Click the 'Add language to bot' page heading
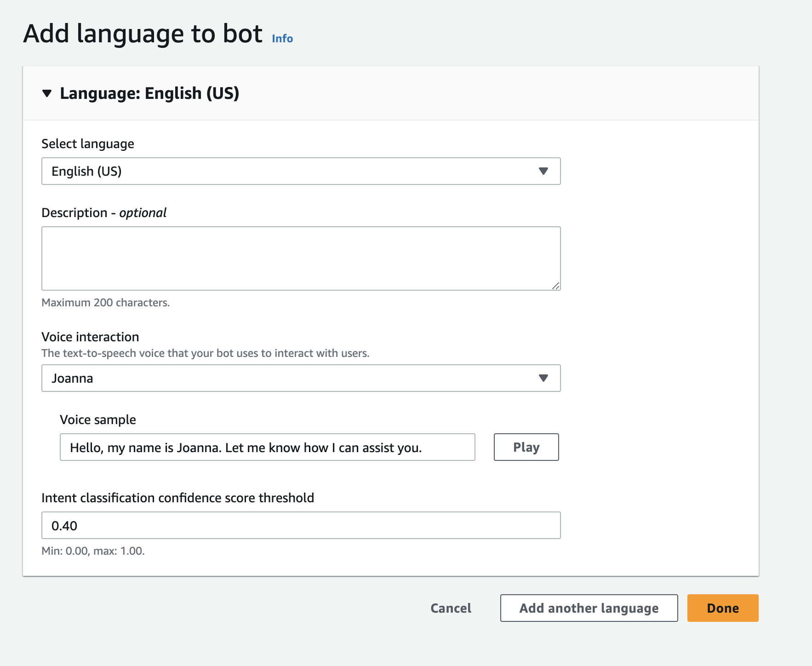 [x=143, y=34]
